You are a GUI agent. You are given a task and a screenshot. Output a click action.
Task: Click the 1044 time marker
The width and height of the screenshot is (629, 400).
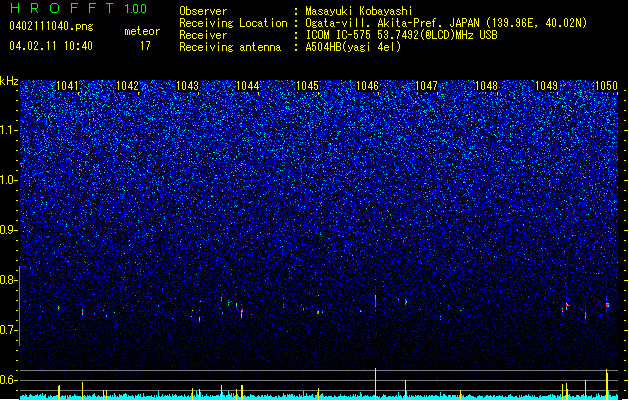[248, 86]
